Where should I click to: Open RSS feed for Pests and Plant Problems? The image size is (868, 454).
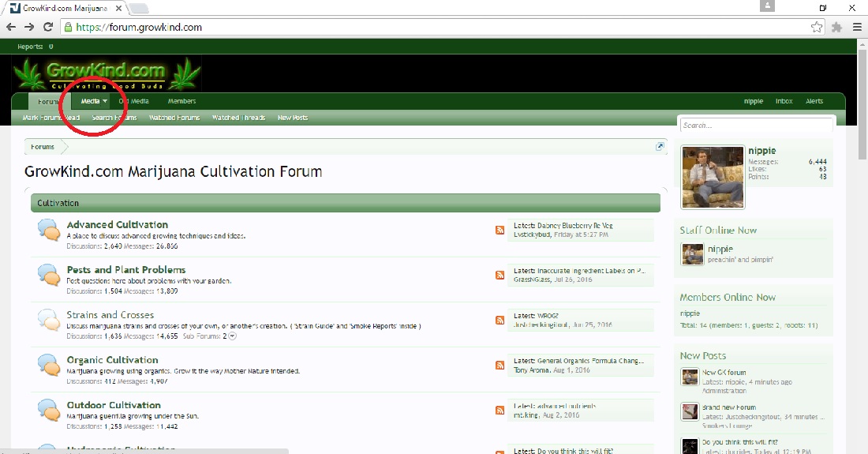click(x=499, y=276)
